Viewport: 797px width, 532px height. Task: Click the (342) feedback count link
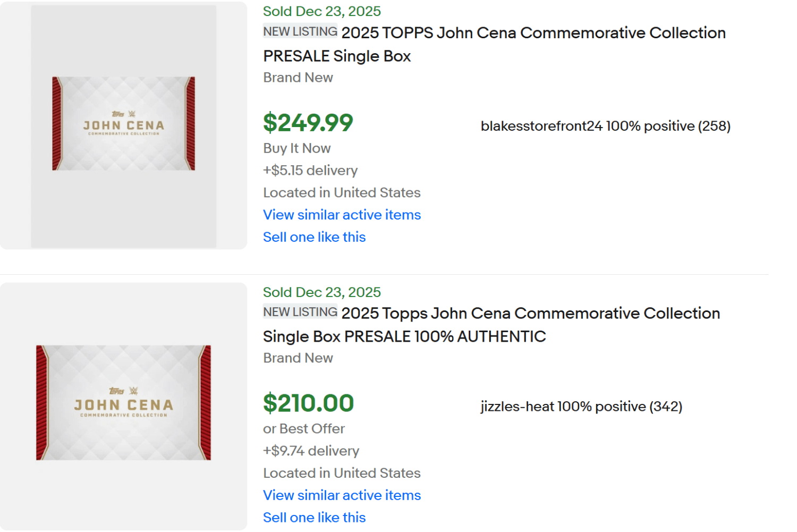tap(667, 407)
